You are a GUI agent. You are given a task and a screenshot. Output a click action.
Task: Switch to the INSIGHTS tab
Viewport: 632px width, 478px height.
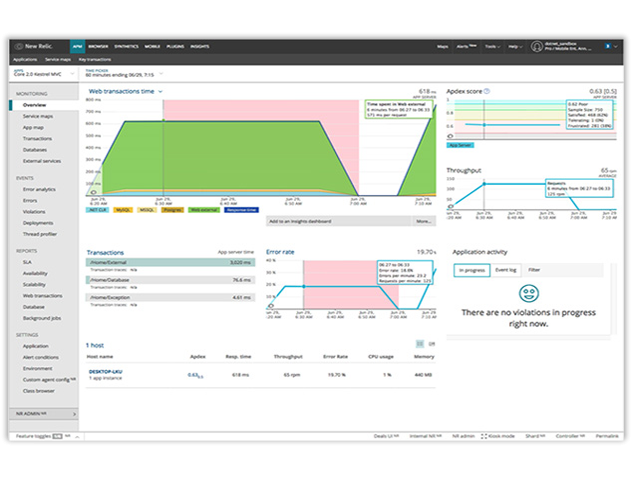click(200, 46)
